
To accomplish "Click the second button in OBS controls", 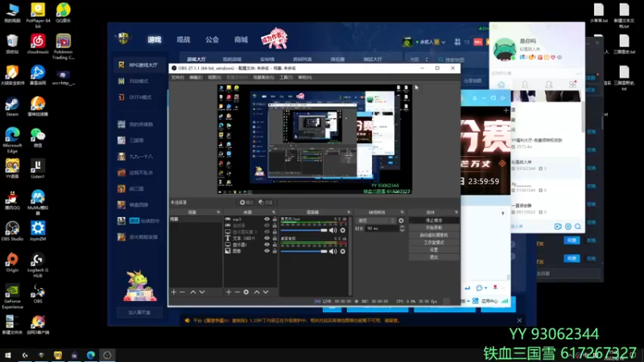I will point(434,228).
